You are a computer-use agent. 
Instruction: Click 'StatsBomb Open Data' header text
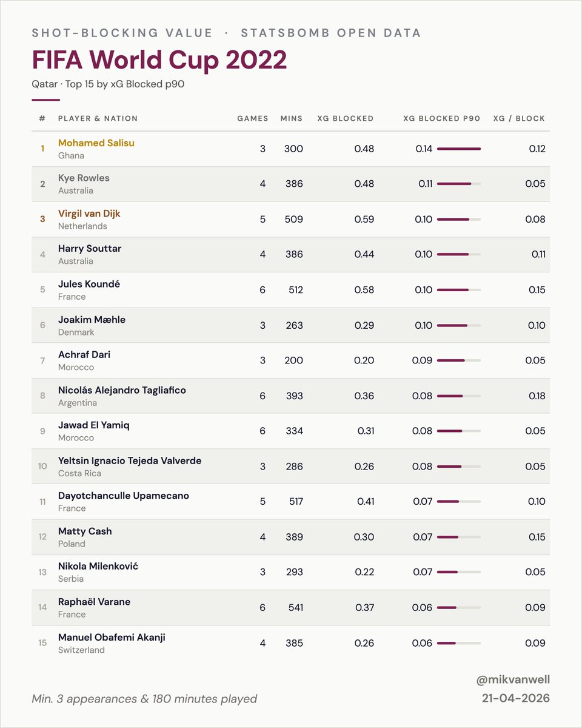click(x=331, y=33)
